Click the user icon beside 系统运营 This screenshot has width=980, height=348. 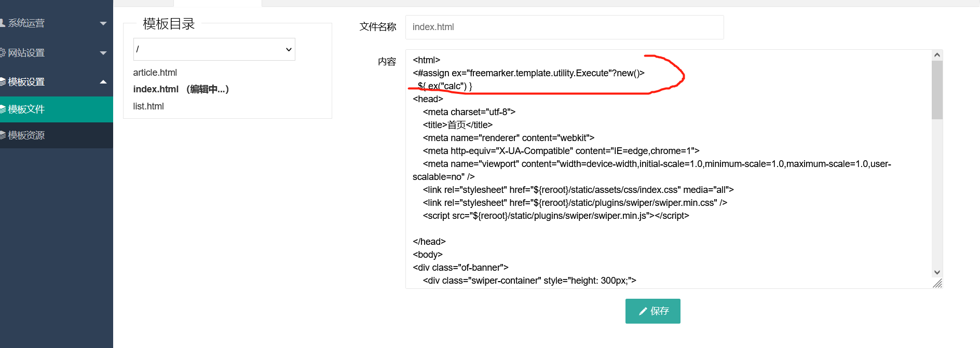[2, 23]
